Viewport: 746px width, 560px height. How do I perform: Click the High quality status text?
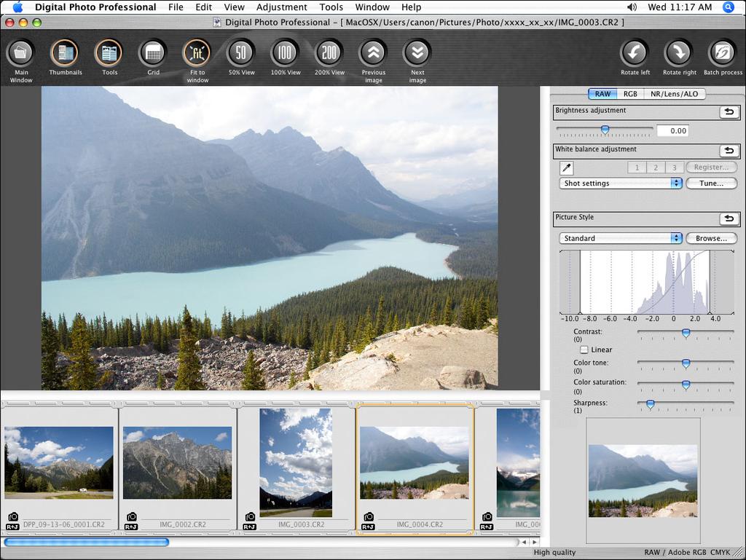(x=554, y=552)
